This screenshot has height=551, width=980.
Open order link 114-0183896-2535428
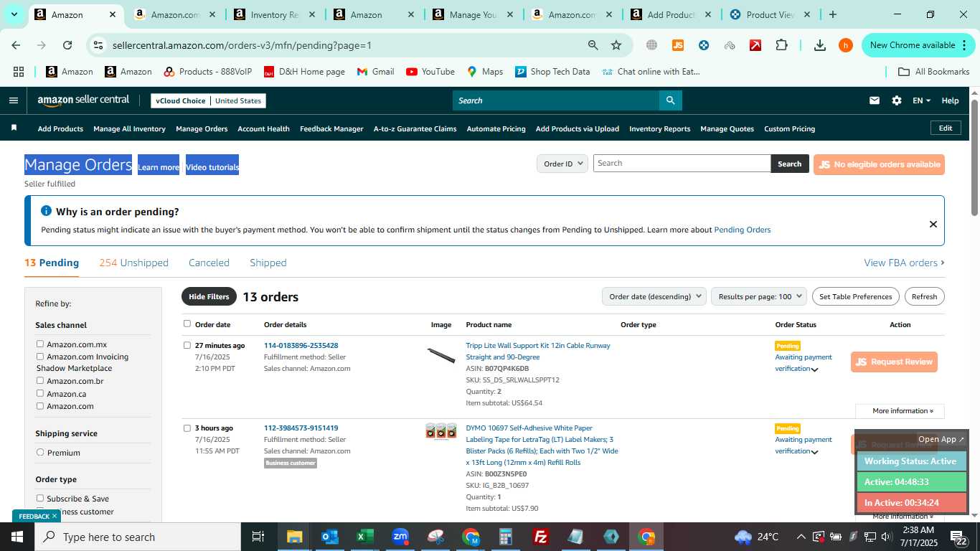301,346
